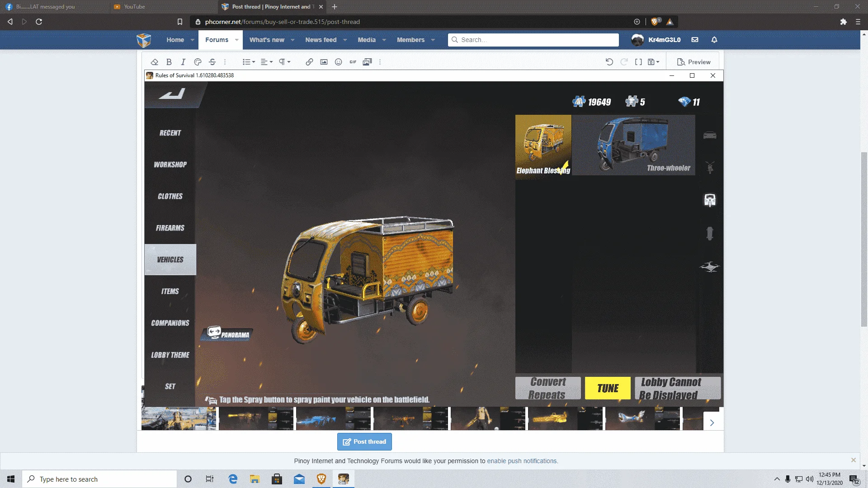Open the Mail app taskbar icon

point(299,479)
